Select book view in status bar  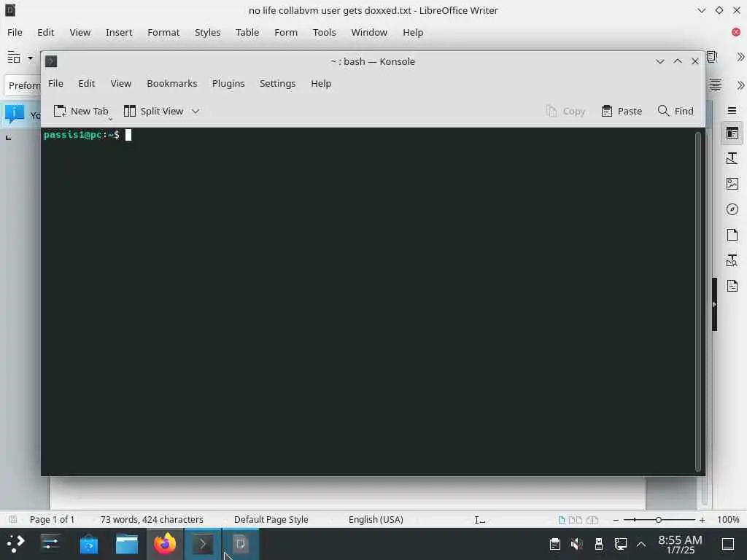[592, 520]
